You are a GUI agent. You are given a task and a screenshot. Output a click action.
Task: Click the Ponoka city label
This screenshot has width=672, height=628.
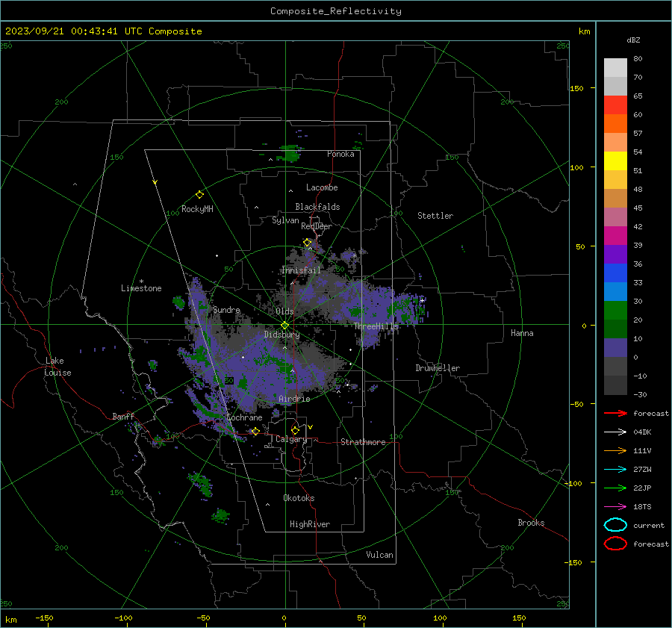(340, 154)
